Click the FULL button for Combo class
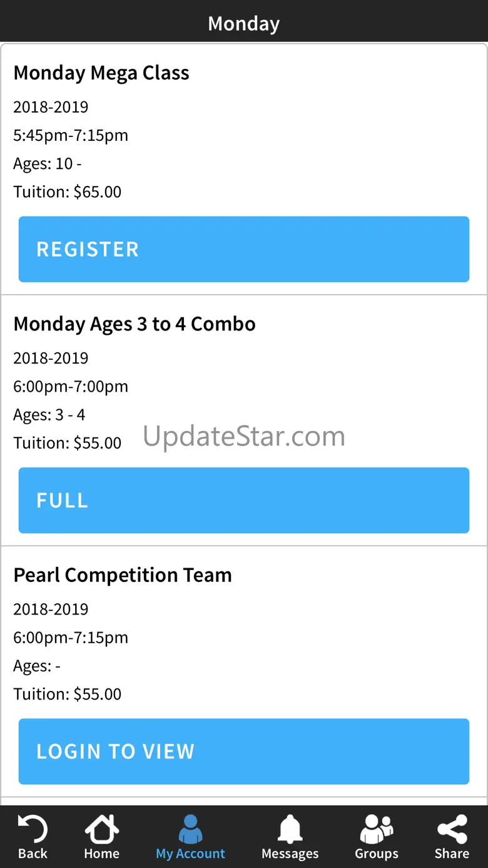This screenshot has height=868, width=488. pyautogui.click(x=244, y=500)
